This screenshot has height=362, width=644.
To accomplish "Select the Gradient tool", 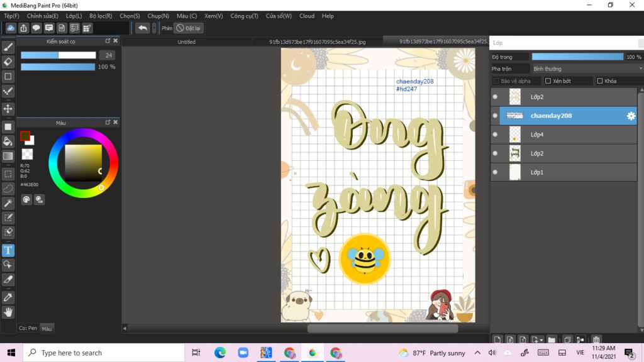I will coord(8,156).
